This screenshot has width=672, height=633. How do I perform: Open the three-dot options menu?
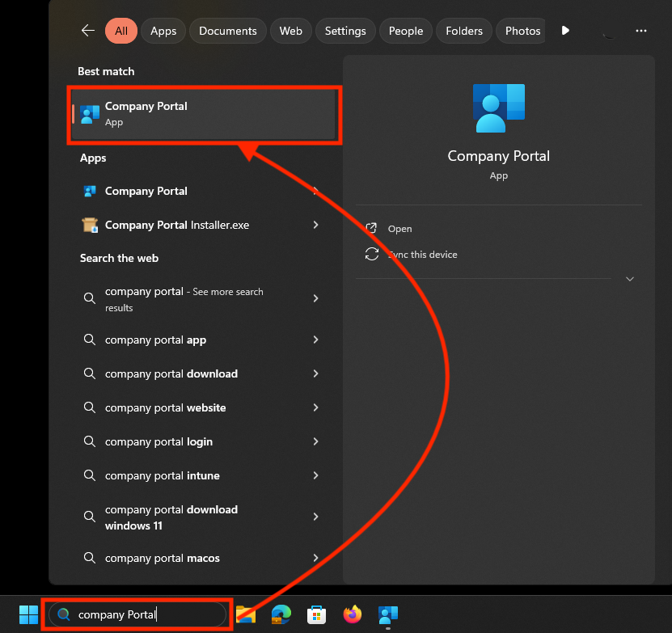tap(641, 31)
